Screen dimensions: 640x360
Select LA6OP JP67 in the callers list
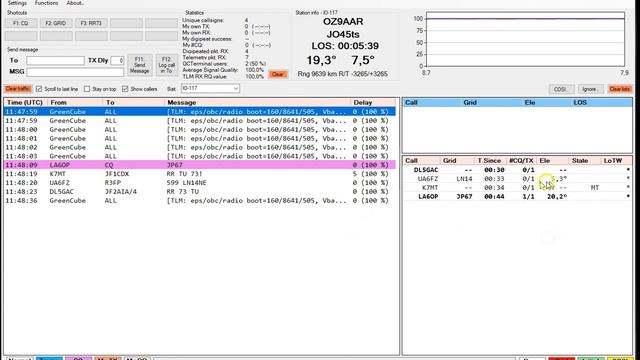tap(517, 197)
